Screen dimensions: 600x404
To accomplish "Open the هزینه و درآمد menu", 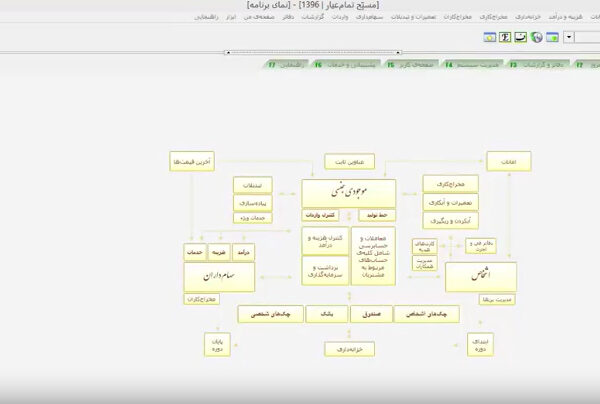I will tap(566, 17).
